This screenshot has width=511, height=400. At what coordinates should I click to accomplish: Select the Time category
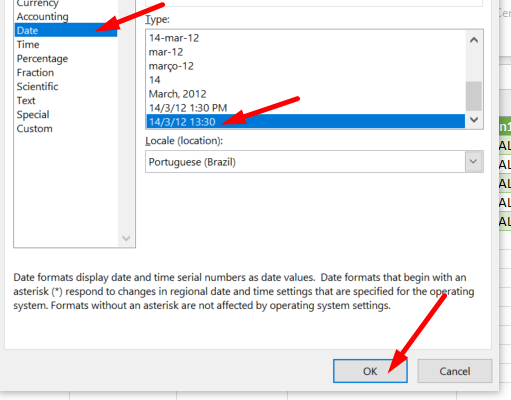[28, 44]
